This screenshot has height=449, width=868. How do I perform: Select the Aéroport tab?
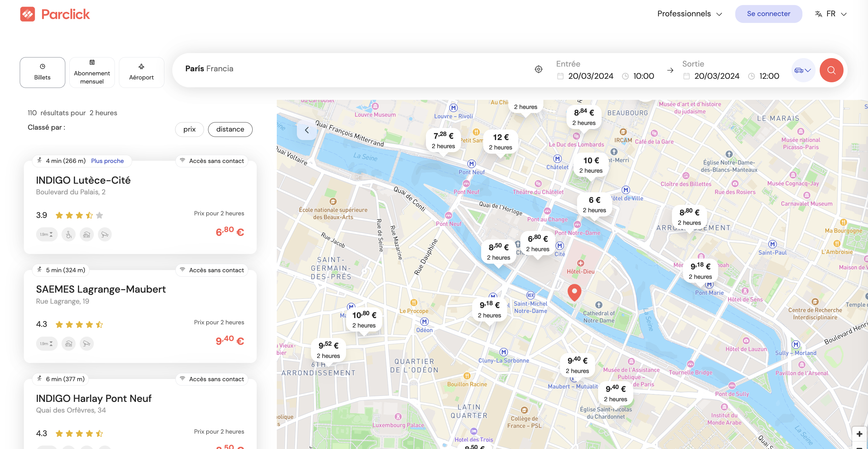pyautogui.click(x=142, y=72)
